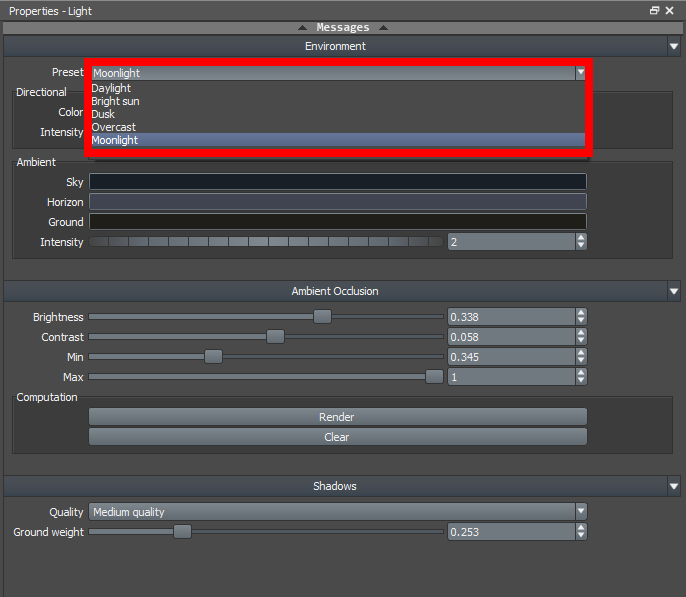
Task: Edit Min value 0.345
Action: point(511,357)
